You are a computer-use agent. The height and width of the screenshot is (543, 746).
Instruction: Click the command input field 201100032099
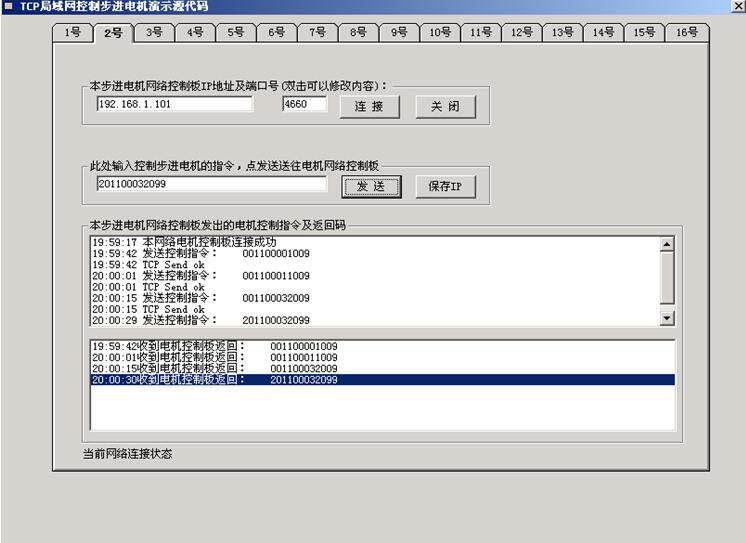coord(212,184)
